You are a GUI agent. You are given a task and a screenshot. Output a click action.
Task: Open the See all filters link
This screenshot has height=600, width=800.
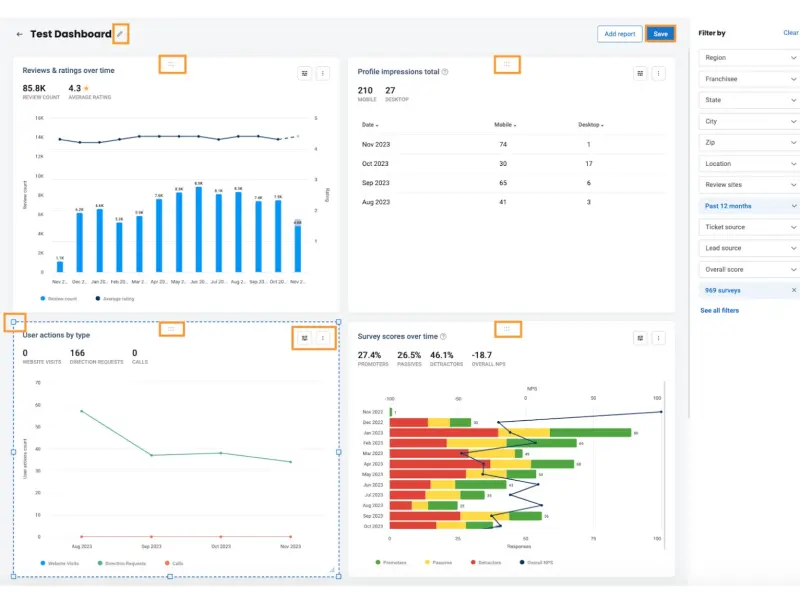719,311
